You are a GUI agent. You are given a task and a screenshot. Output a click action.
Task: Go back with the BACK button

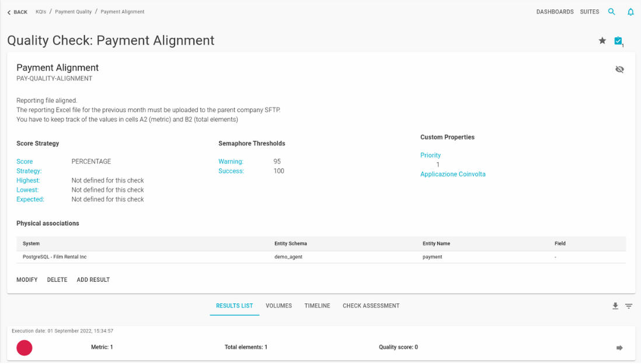click(x=17, y=12)
